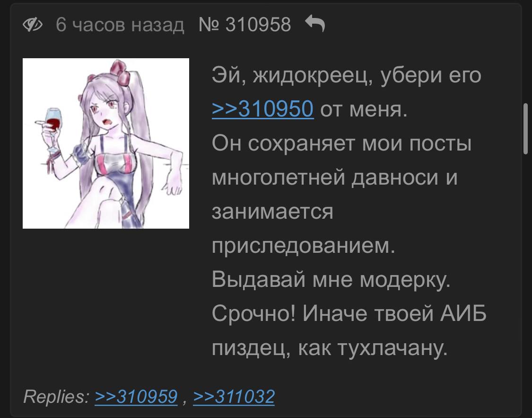Expand the anime girl thumbnail image
Image resolution: width=532 pixels, height=418 pixels.
(x=106, y=143)
